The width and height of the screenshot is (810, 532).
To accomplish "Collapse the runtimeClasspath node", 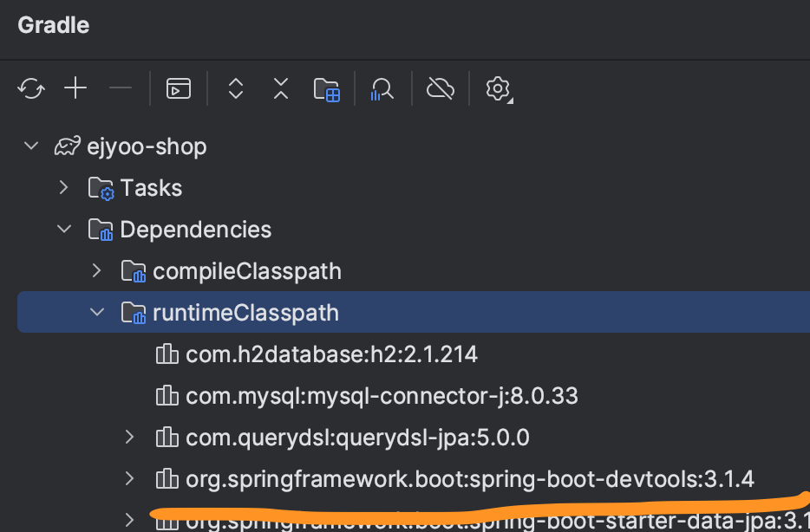I will click(x=97, y=312).
